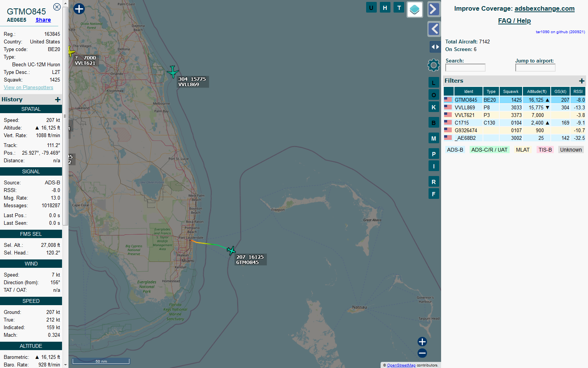
Task: Open View on Planespotters link
Action: [29, 87]
